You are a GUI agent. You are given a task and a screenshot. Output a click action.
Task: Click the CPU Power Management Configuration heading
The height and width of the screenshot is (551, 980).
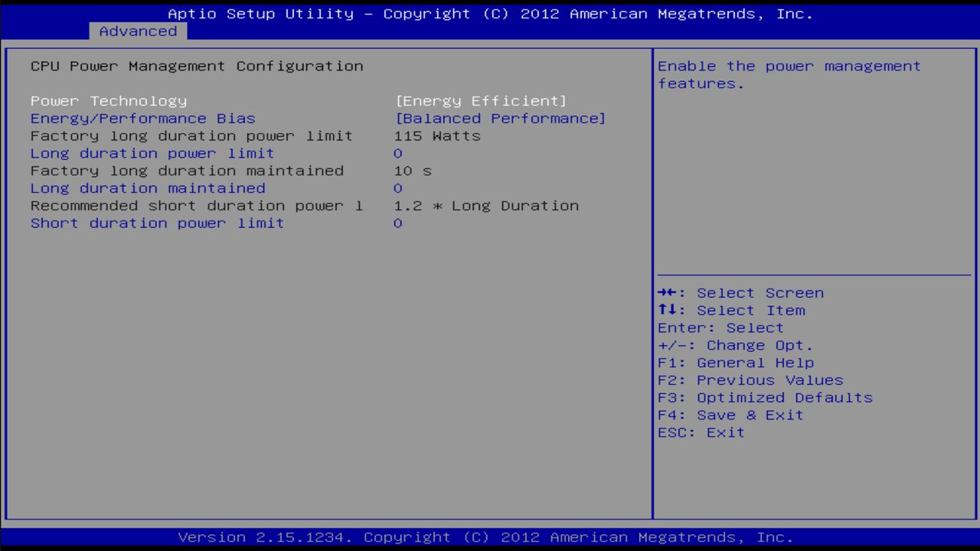197,66
